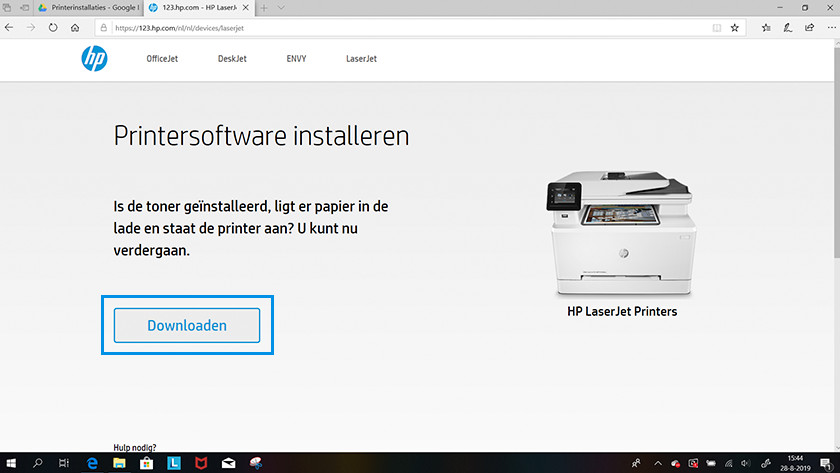Open a new browser tab with plus

click(x=264, y=7)
